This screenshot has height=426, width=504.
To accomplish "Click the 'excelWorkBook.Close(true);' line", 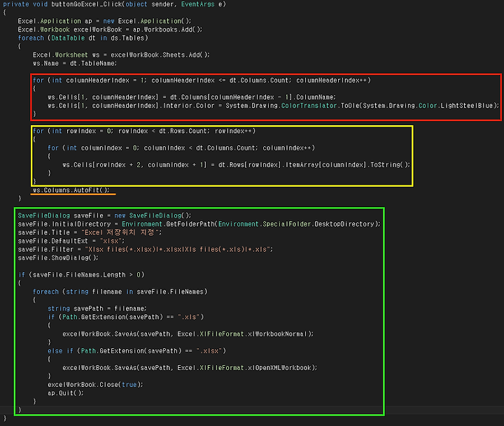I will pos(95,385).
